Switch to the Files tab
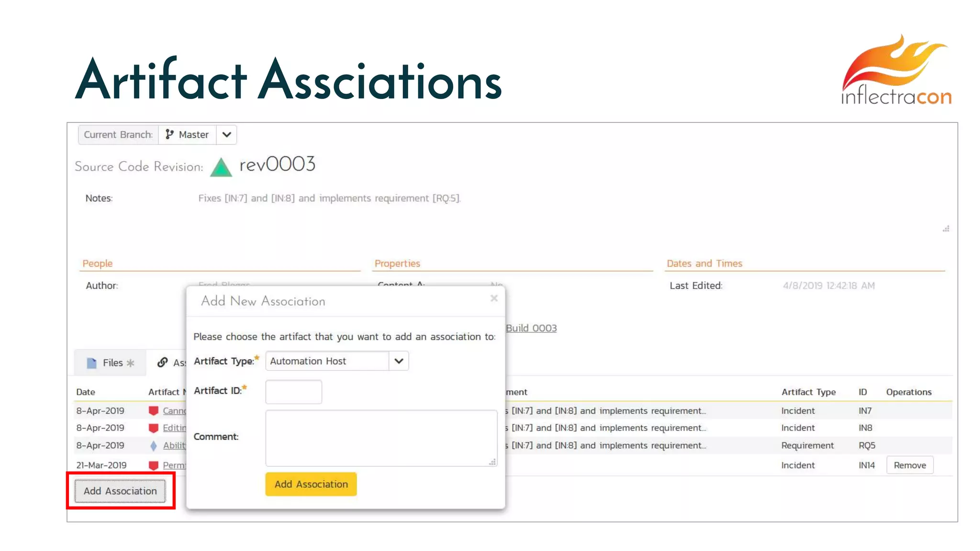Image resolution: width=980 pixels, height=551 pixels. pyautogui.click(x=111, y=363)
